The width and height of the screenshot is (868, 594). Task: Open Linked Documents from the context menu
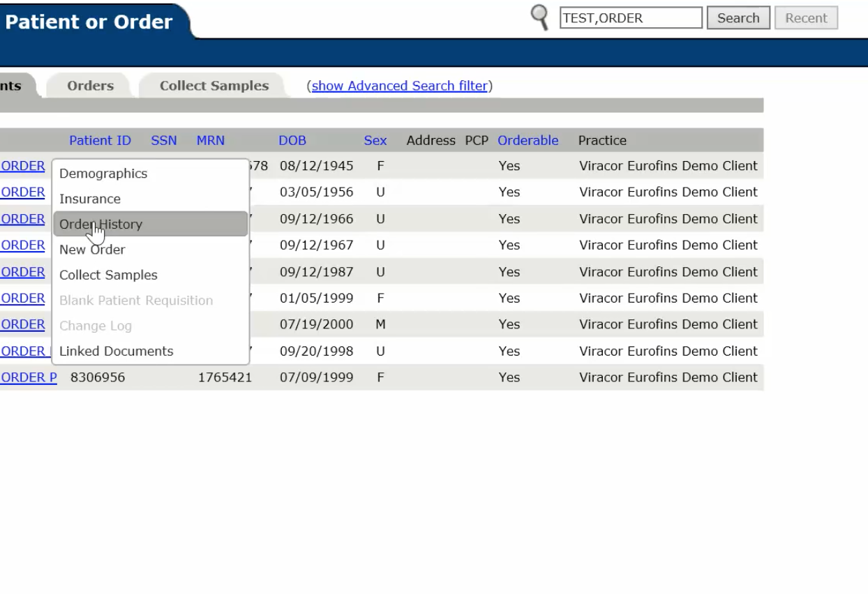pyautogui.click(x=116, y=351)
